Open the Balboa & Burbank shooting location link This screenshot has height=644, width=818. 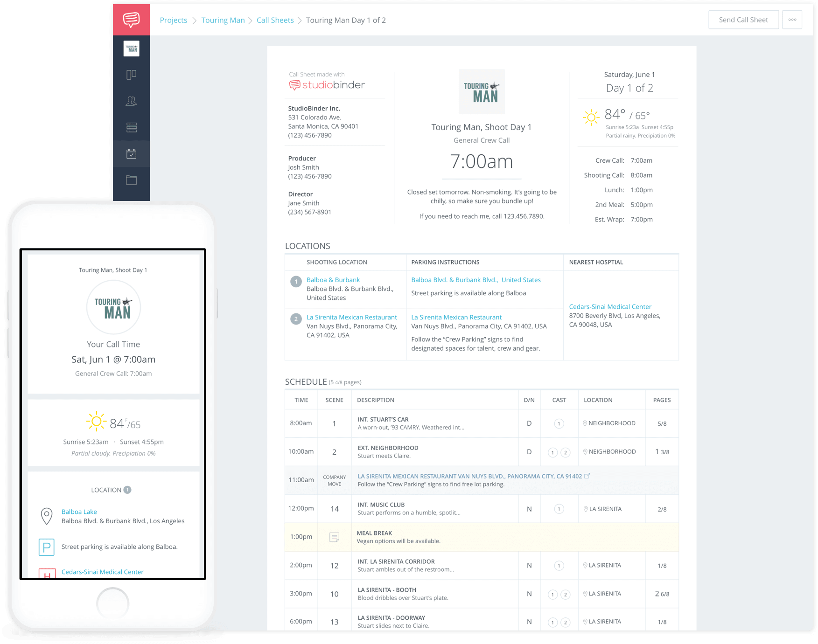(333, 280)
